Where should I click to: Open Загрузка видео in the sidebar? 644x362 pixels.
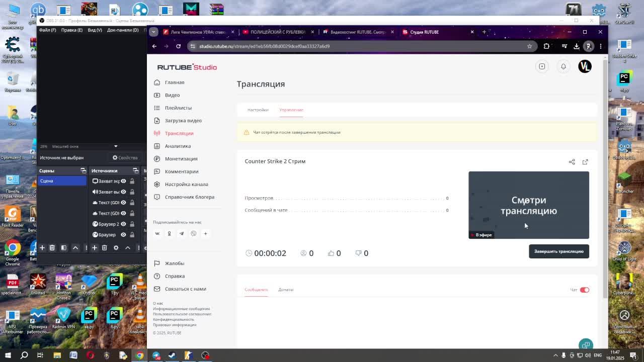pos(183,121)
